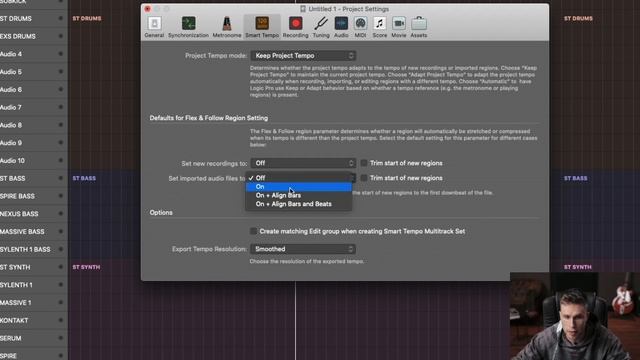640x360 pixels.
Task: Click the ST SYNTH region label on right
Action: coord(578,267)
